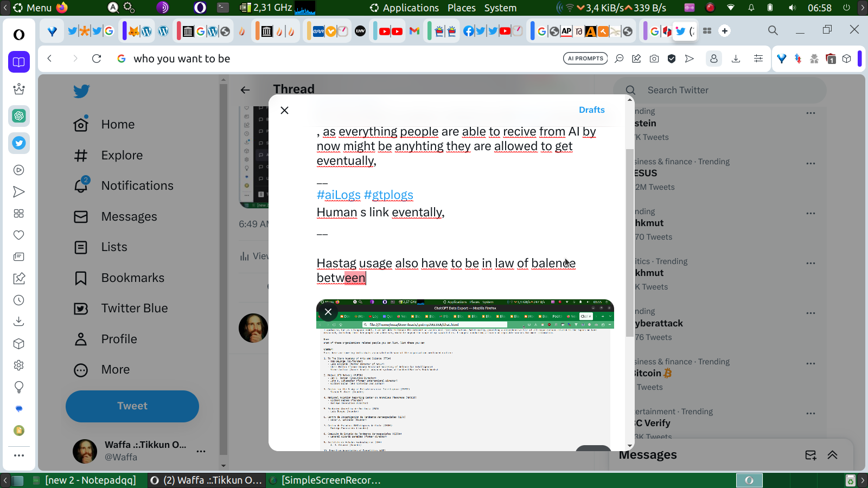Click the address bar search text
This screenshot has height=488, width=868.
click(x=182, y=59)
